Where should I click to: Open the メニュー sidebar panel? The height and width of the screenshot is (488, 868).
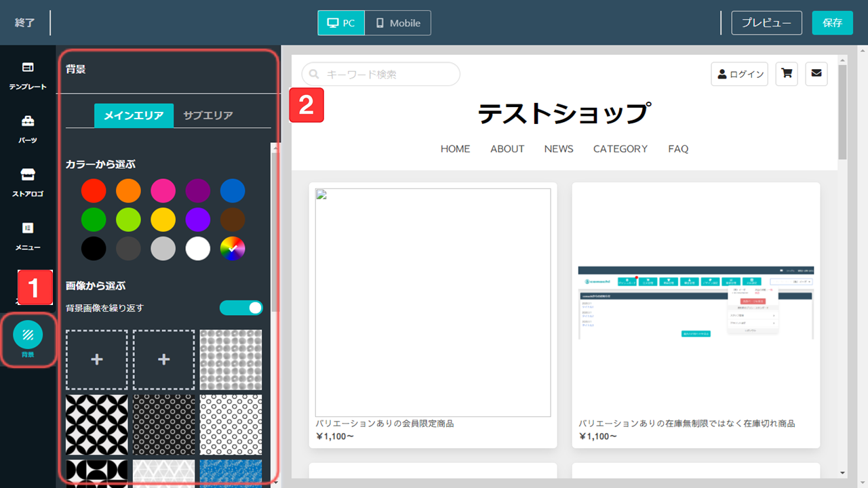point(28,236)
